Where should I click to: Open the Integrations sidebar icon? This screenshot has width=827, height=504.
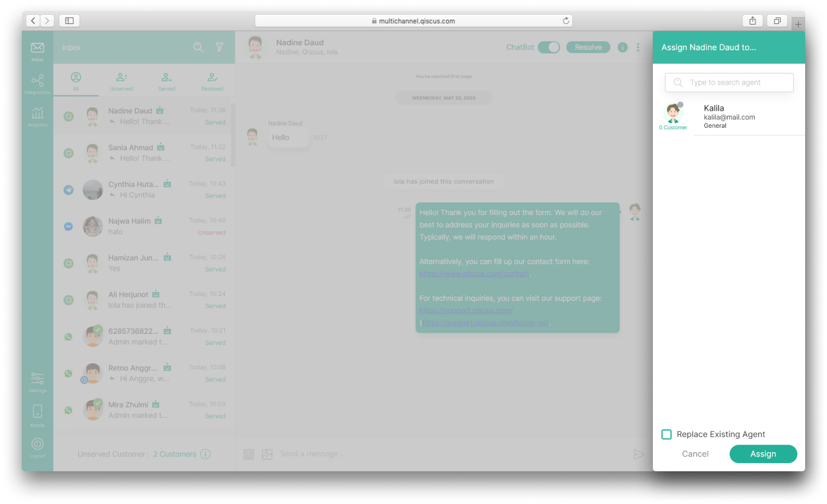[x=37, y=84]
